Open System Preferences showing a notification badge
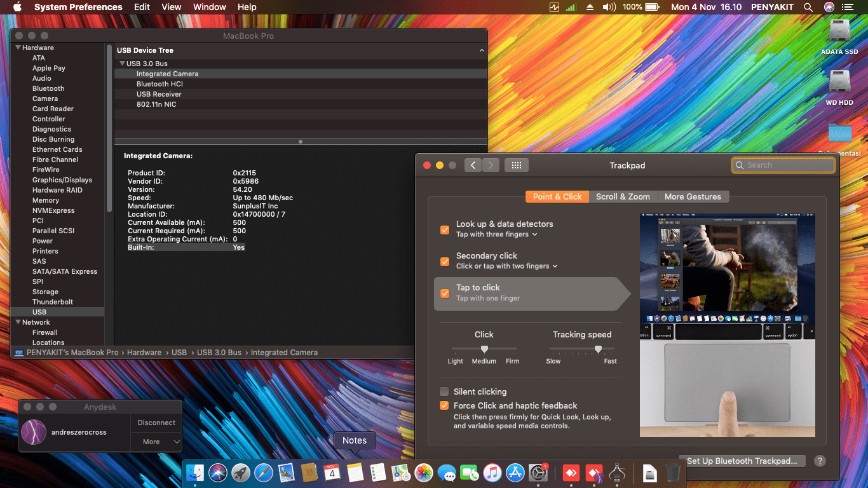Viewport: 868px width, 488px height. (x=537, y=473)
